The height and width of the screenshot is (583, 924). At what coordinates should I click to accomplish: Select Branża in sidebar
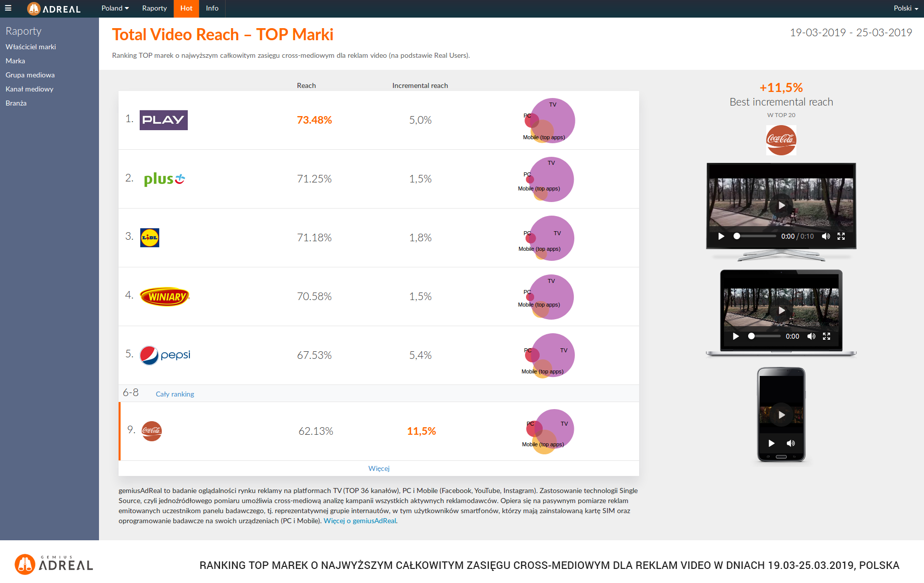16,103
